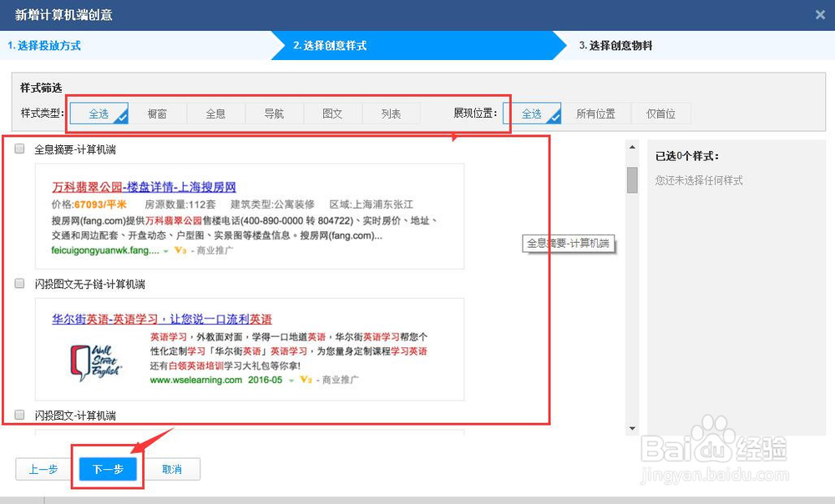Viewport: 835px width, 504px height.
Task: Toggle 全选 for 展现位置
Action: pos(534,113)
